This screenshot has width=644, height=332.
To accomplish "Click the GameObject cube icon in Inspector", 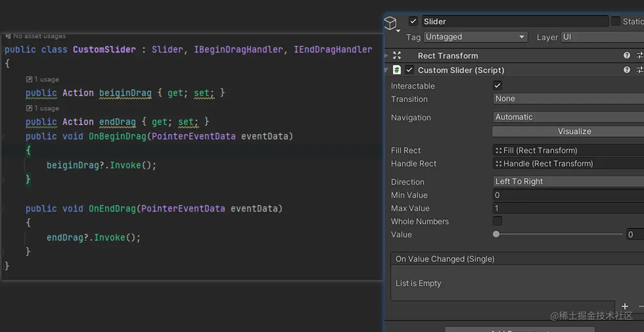I will click(x=391, y=23).
